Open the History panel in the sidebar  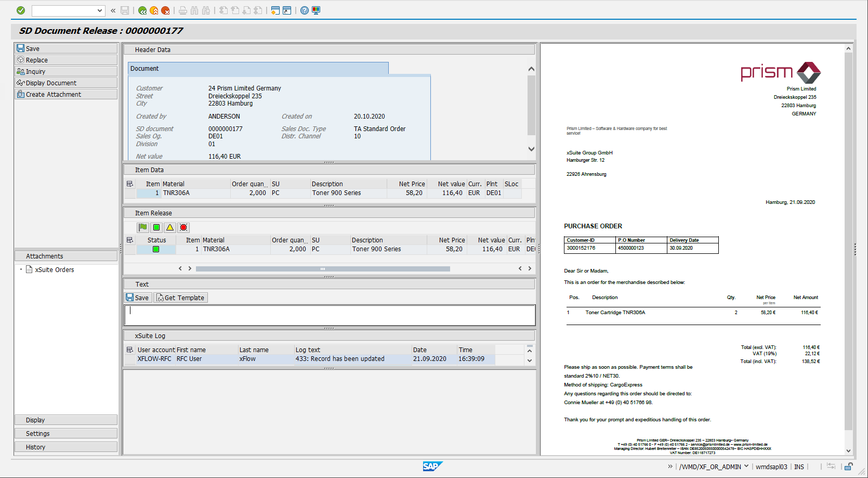tap(66, 446)
